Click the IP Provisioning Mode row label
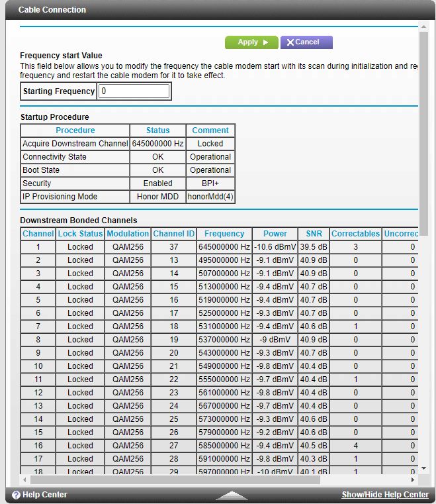 [x=75, y=197]
